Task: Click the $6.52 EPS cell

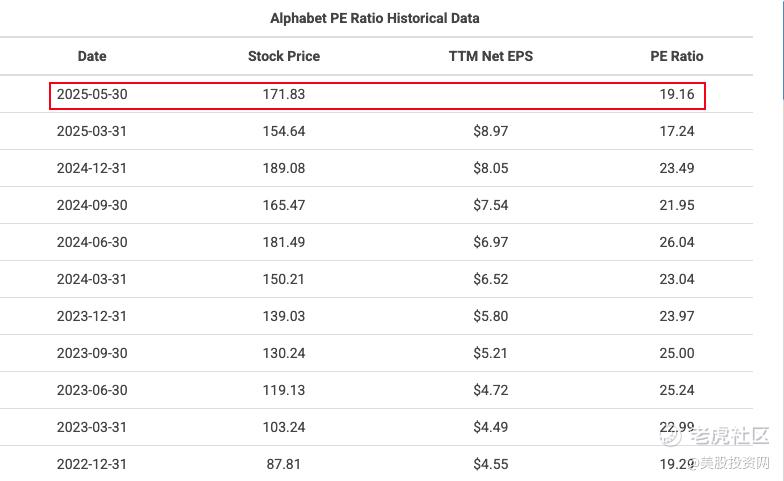Action: 490,279
